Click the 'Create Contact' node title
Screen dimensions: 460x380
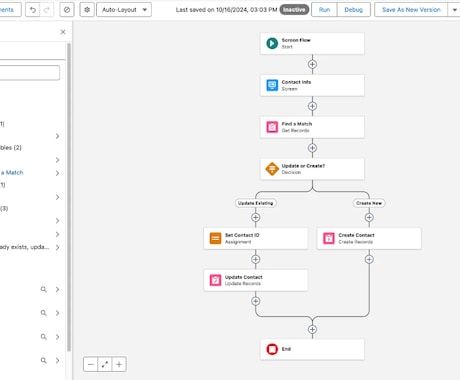click(x=356, y=235)
